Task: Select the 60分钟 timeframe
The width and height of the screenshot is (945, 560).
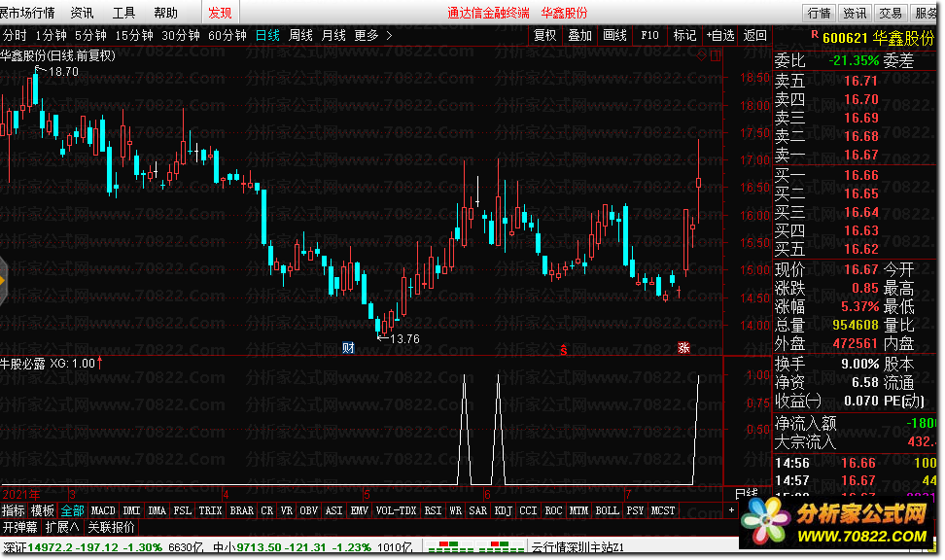Action: (227, 36)
